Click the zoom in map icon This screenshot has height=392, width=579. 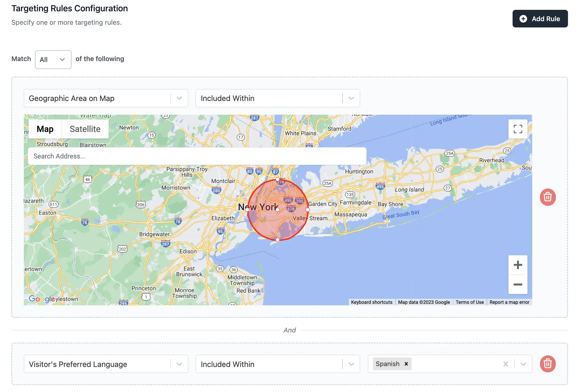pyautogui.click(x=518, y=265)
